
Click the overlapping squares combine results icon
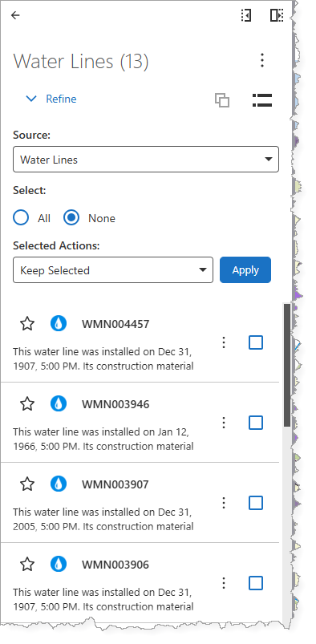pos(222,100)
